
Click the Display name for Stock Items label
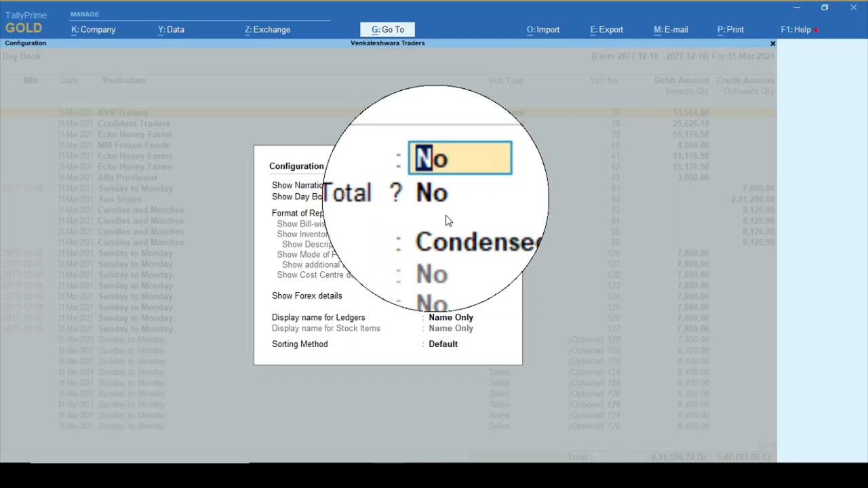325,328
